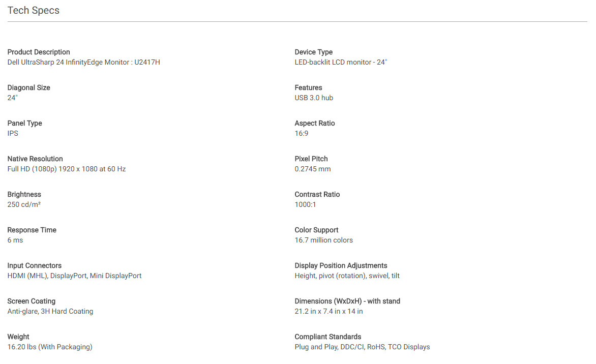This screenshot has height=364, width=596.
Task: Click the Display Position Adjustments label
Action: [341, 265]
